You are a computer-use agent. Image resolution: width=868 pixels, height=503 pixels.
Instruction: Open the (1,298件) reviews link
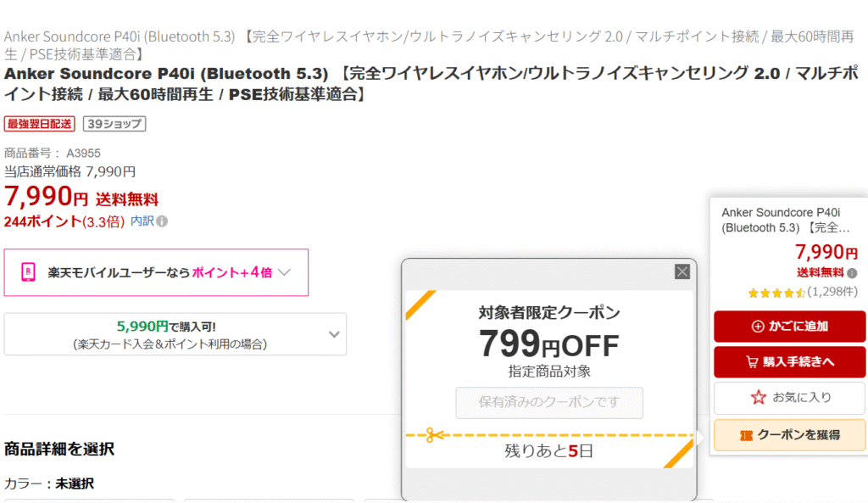point(832,293)
